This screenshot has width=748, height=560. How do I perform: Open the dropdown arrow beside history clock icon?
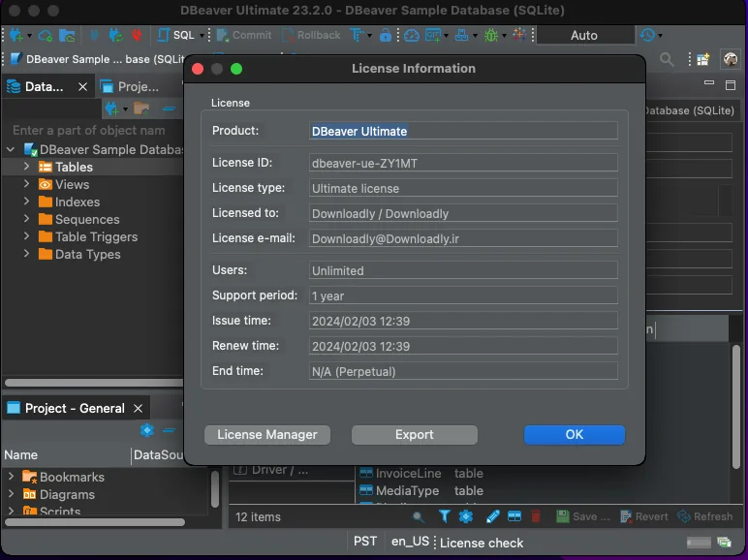[x=660, y=36]
